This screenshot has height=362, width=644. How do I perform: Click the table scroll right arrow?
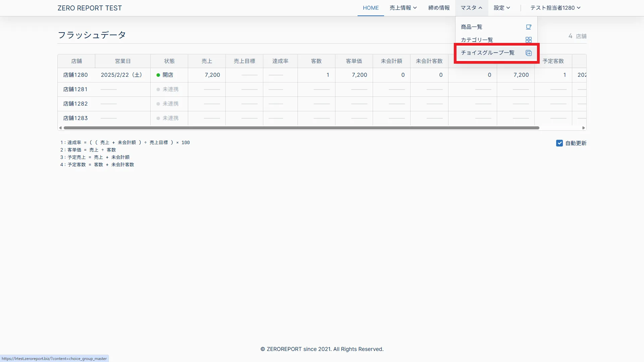click(x=584, y=128)
